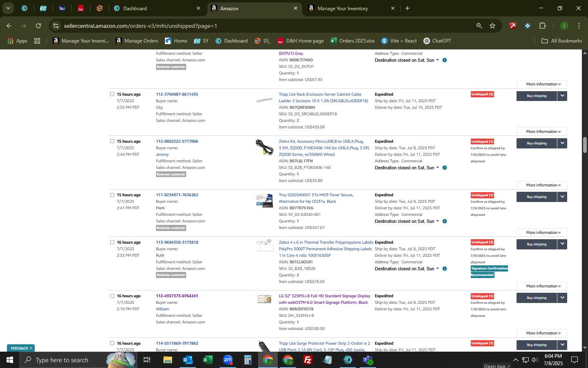Image resolution: width=588 pixels, height=368 pixels.
Task: Open Orders 2025.xlsx bookmark
Action: 352,41
